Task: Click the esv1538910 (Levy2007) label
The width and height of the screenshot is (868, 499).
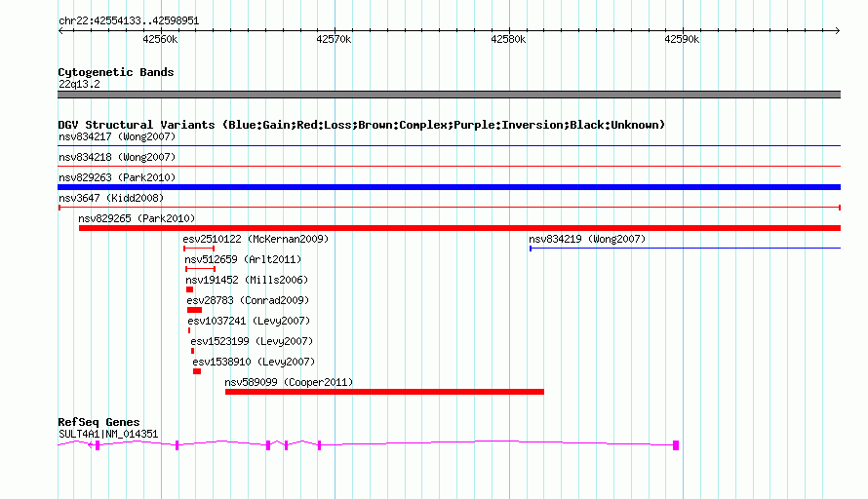Action: (x=254, y=362)
